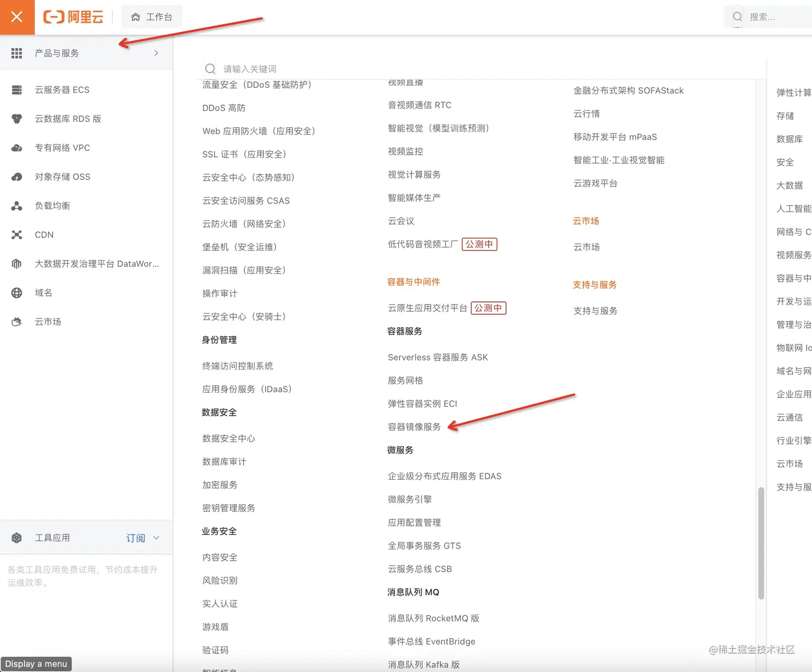Open 容器镜像服务
Screen dimensions: 812x672
coord(414,427)
